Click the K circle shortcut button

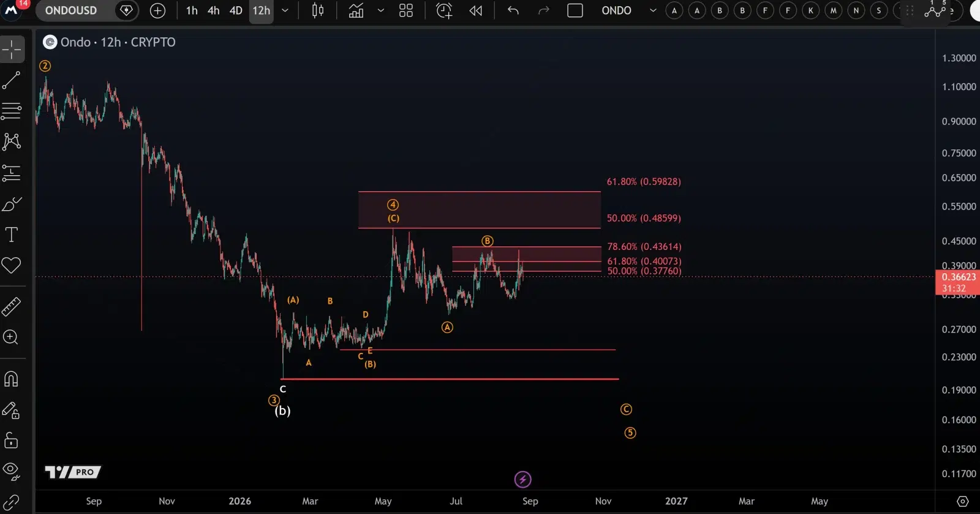click(811, 10)
